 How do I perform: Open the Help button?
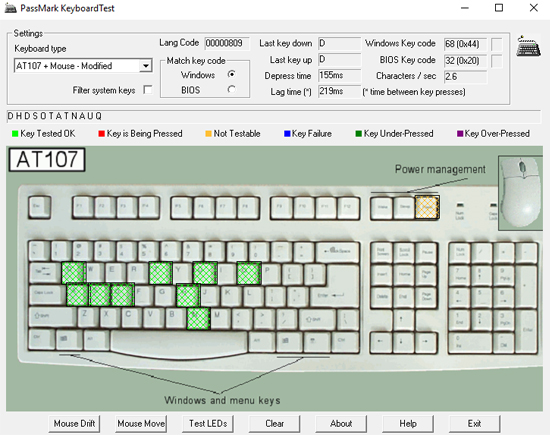408,424
